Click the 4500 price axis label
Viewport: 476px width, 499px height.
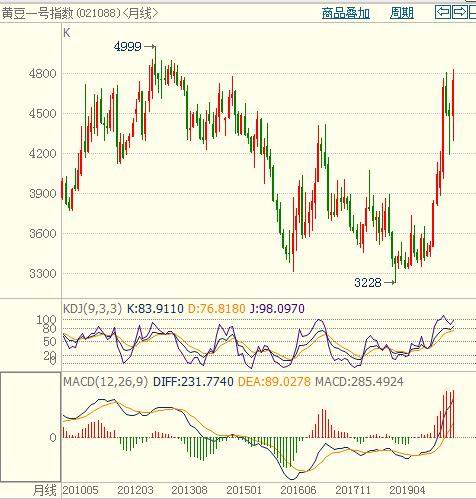coord(43,114)
